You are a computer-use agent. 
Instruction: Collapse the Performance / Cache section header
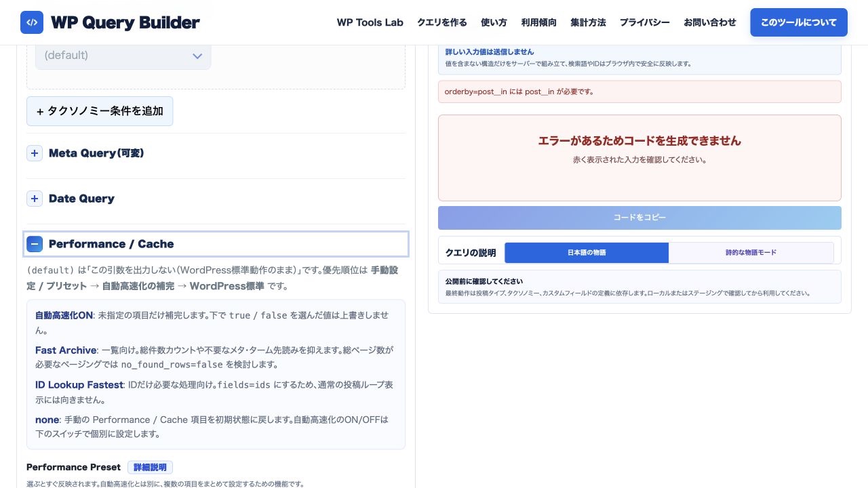[216, 244]
